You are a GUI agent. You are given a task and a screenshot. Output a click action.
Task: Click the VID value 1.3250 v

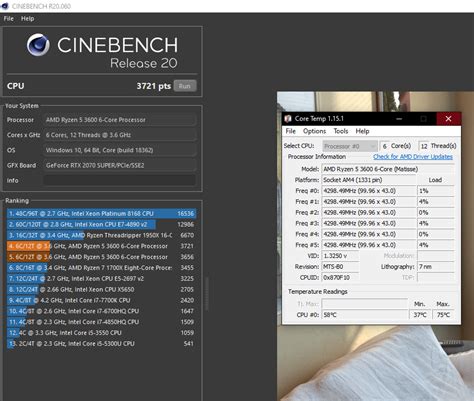340,256
